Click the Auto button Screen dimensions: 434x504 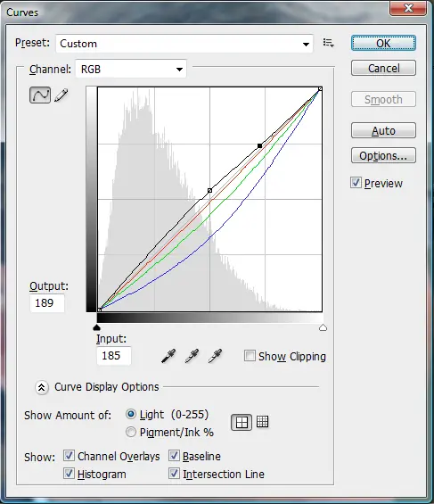coord(383,130)
